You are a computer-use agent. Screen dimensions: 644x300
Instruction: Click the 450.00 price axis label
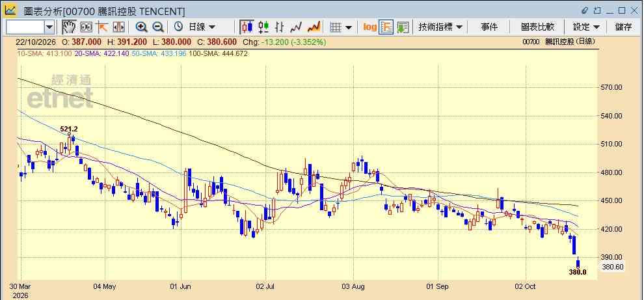(612, 201)
